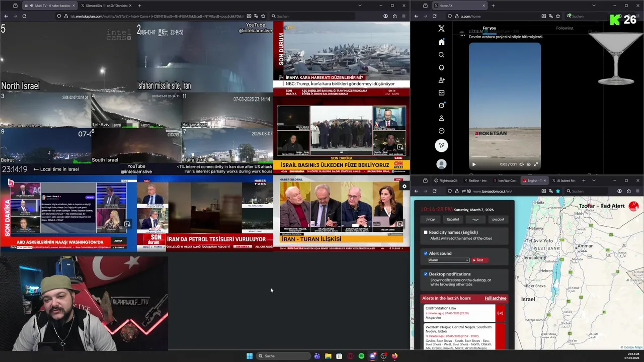
Task: Open Firefox from the taskbar
Action: click(x=394, y=356)
